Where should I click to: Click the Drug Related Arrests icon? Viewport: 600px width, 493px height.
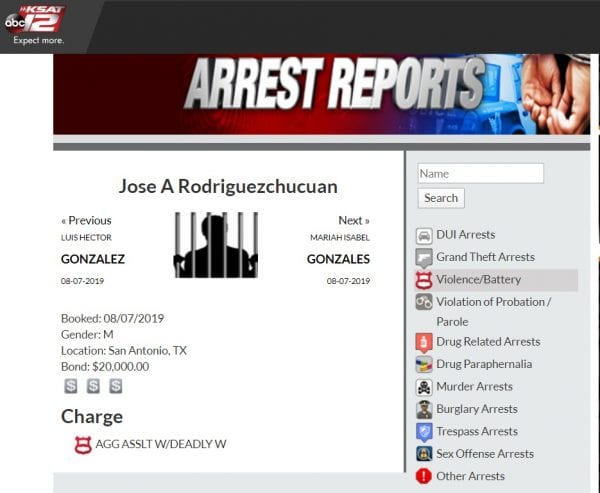tap(424, 342)
